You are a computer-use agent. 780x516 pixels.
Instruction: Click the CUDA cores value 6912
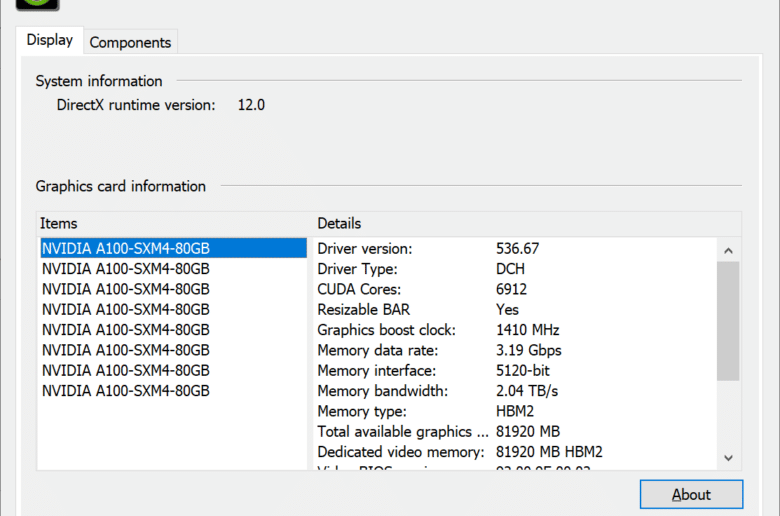point(511,289)
